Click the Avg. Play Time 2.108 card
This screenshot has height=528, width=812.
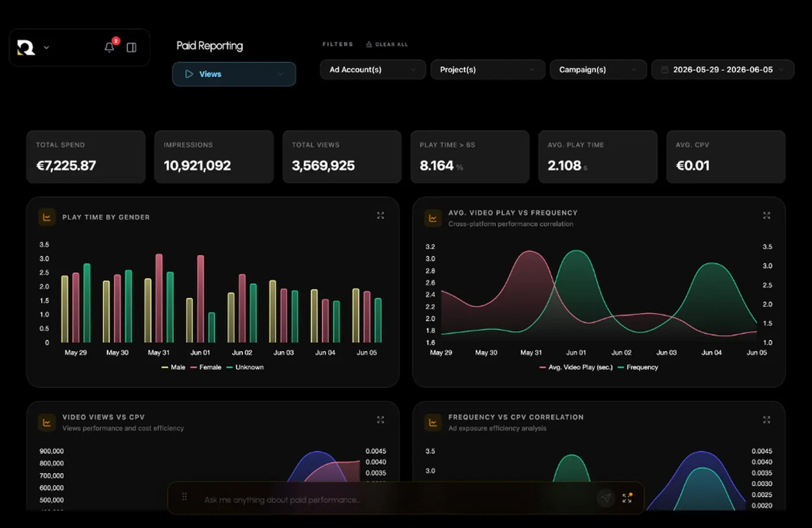[598, 157]
